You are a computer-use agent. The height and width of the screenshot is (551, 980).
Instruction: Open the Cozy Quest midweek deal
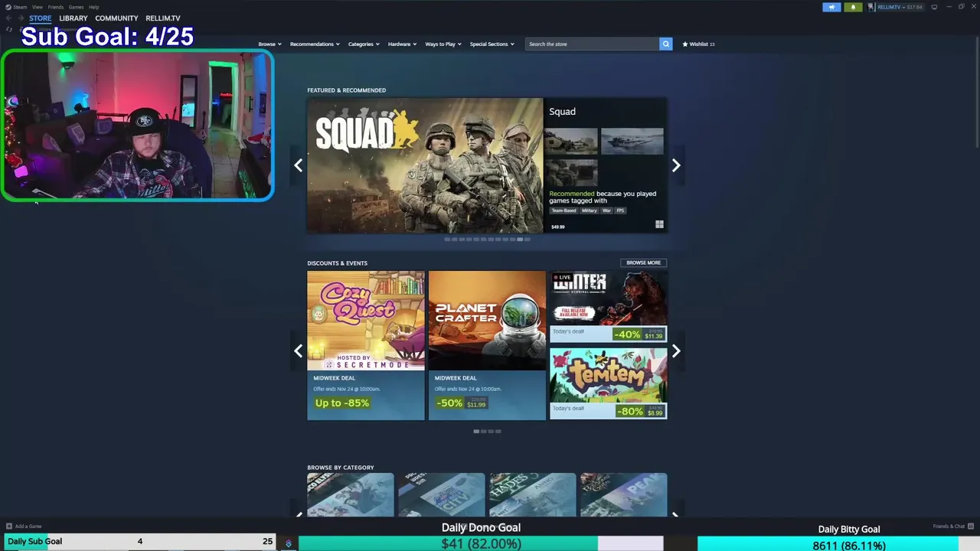coord(366,345)
